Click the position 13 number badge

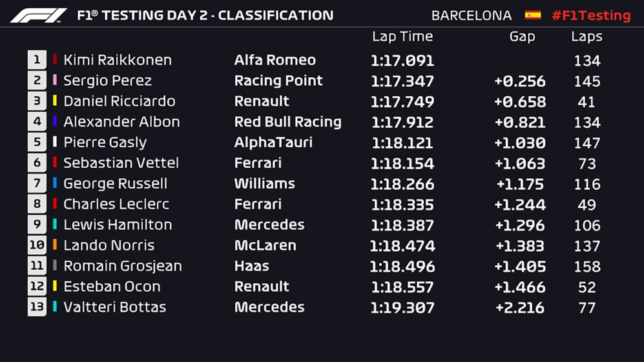[x=36, y=307]
